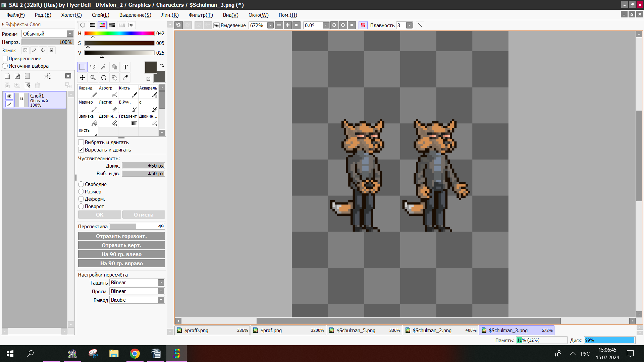Open the Фильтр menu
This screenshot has height=362, width=644.
coord(201,15)
